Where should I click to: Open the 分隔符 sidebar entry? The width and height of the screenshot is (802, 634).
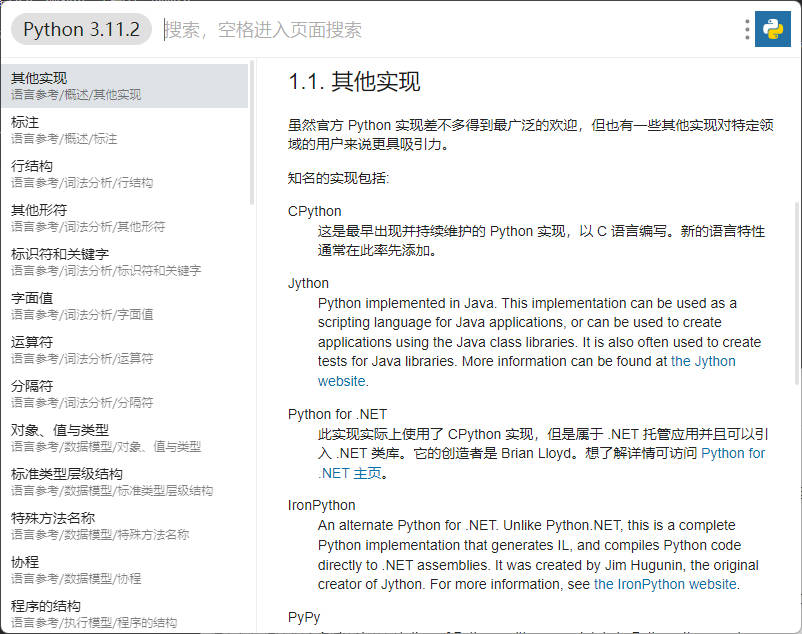point(125,394)
